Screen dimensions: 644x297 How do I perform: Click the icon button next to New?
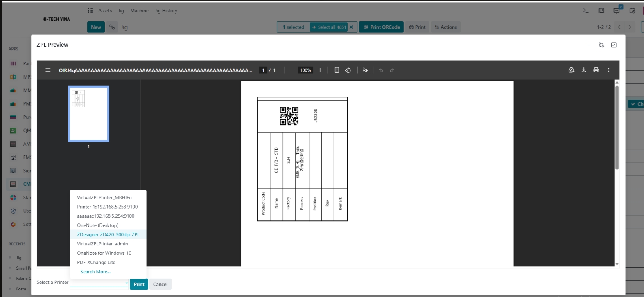click(x=112, y=27)
